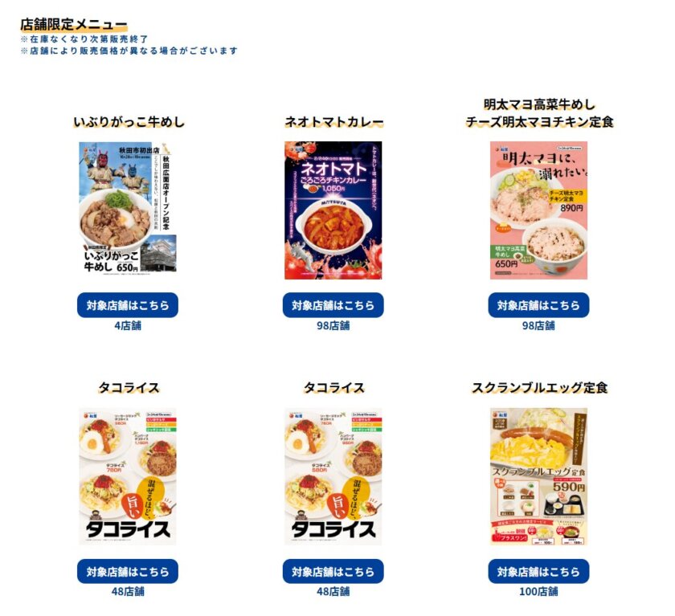
Task: Click the 4店舗 store count
Action: point(128,325)
